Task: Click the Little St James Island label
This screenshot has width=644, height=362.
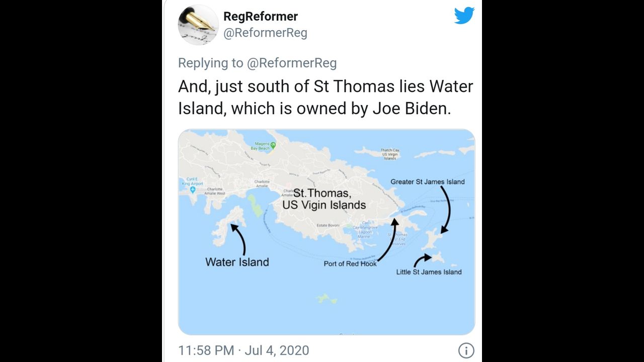Action: pos(429,272)
